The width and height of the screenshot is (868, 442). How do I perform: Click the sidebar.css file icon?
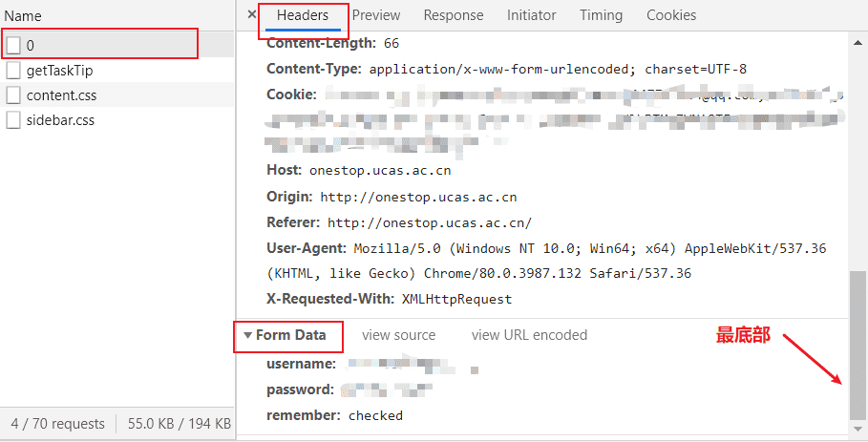(x=13, y=120)
